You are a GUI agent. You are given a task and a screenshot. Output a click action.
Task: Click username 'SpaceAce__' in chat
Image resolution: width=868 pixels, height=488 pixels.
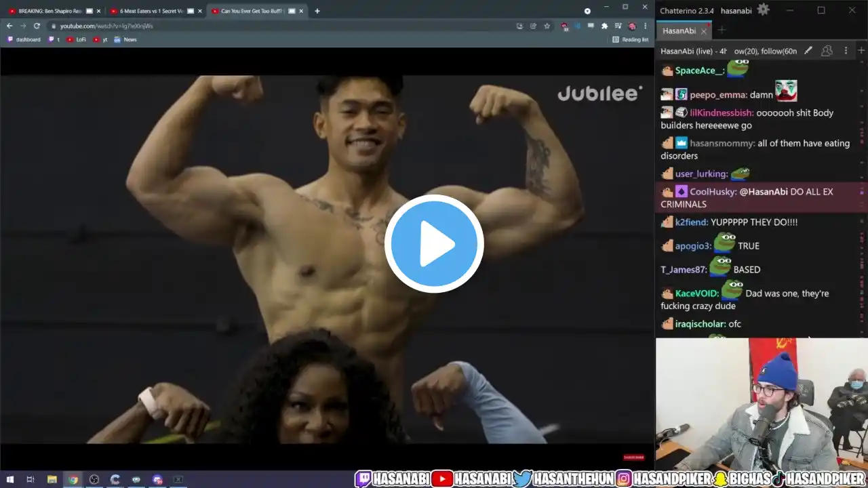(698, 70)
